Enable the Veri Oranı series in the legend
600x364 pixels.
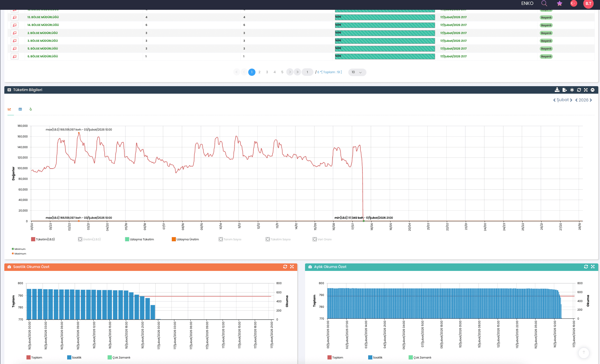click(322, 239)
